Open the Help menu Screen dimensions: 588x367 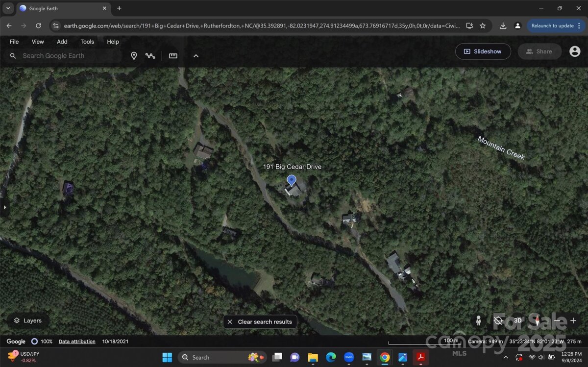[x=113, y=42]
